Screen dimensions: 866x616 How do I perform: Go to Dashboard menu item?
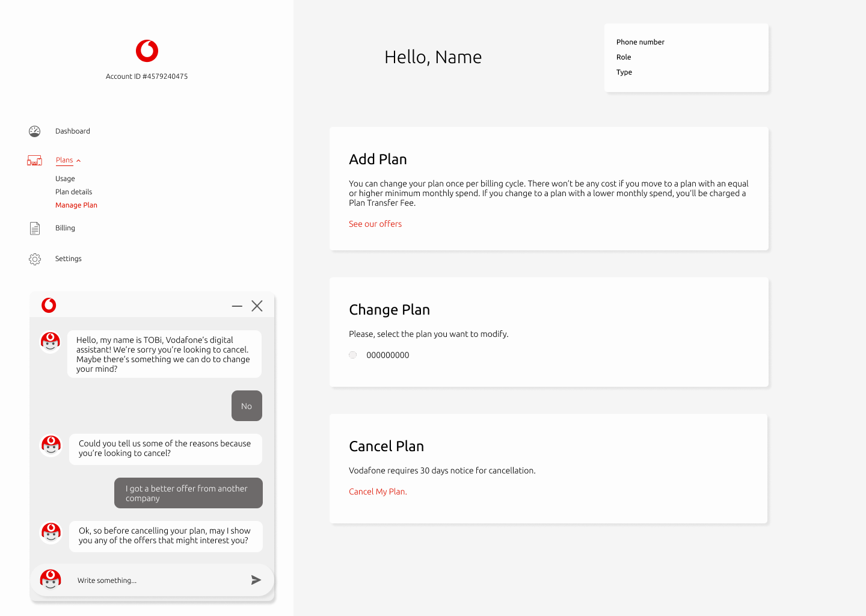(x=73, y=131)
